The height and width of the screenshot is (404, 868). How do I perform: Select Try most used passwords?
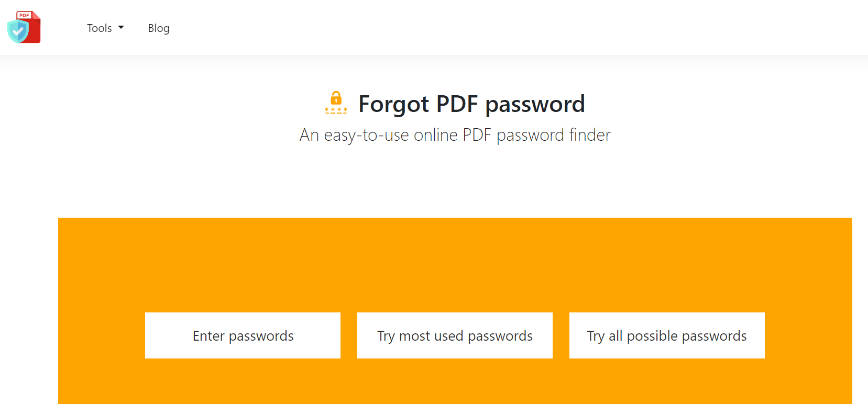[455, 335]
